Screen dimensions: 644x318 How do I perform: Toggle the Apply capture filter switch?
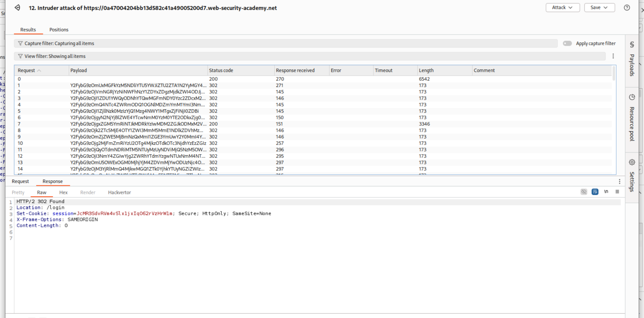tap(567, 44)
